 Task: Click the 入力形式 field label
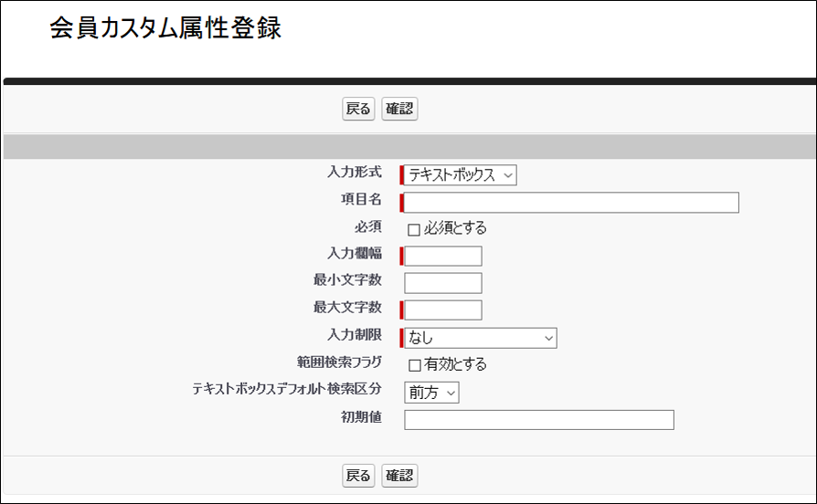coord(355,173)
